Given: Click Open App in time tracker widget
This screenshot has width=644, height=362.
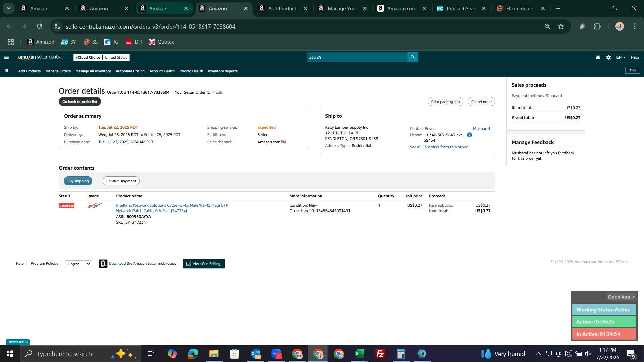Looking at the screenshot, I should (x=621, y=297).
